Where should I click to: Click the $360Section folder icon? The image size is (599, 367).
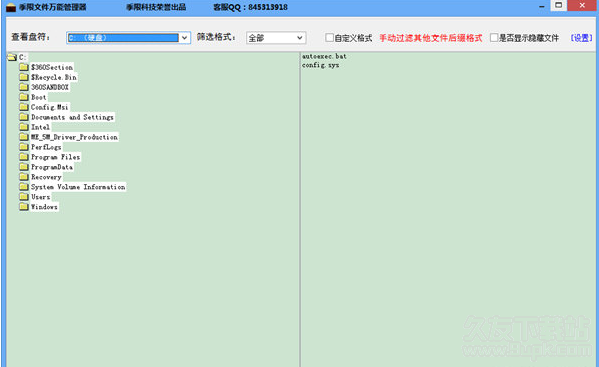(x=24, y=67)
